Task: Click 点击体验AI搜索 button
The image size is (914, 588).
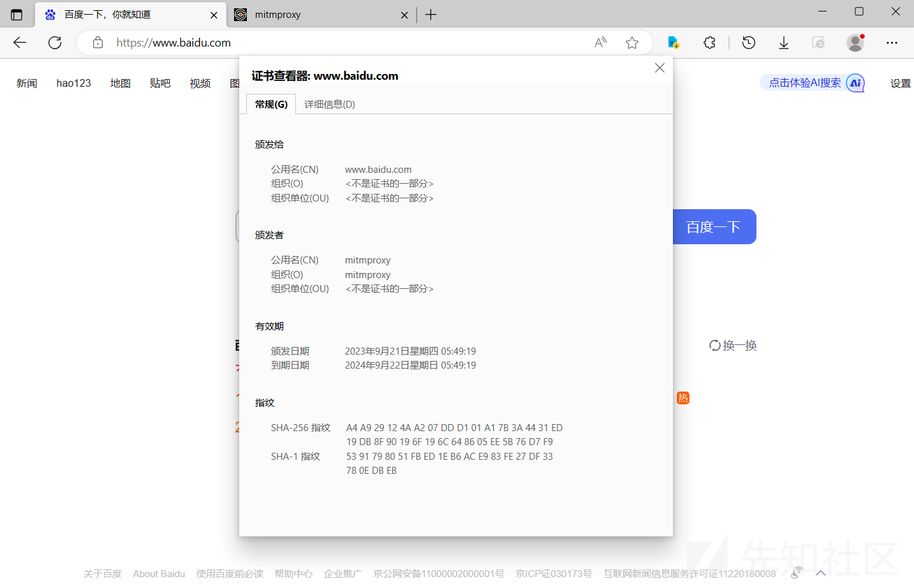Action: 805,83
